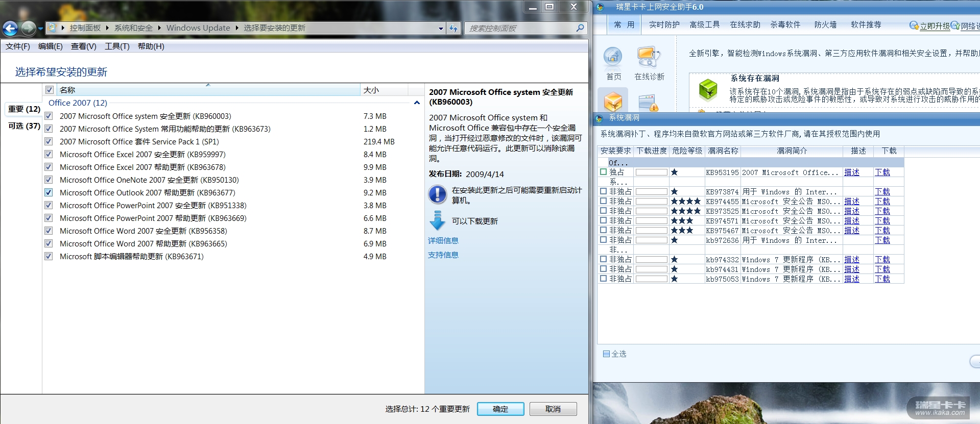
Task: Click the magnifier icon in 搜索控制面板 box
Action: (580, 28)
